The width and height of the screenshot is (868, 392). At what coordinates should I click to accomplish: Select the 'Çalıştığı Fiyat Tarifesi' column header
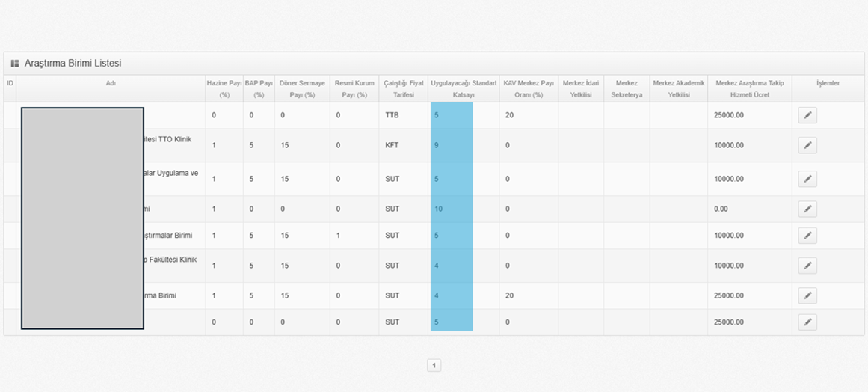[x=404, y=88]
